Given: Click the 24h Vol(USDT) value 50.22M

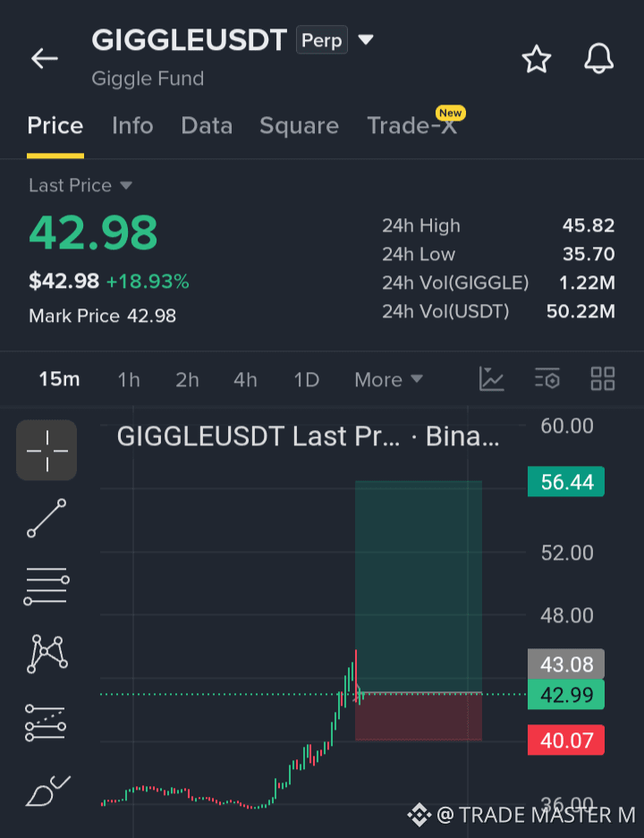Looking at the screenshot, I should click(580, 311).
